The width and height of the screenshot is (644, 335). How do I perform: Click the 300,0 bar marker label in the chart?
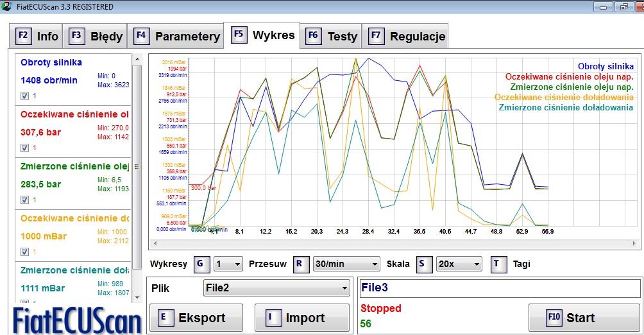203,188
